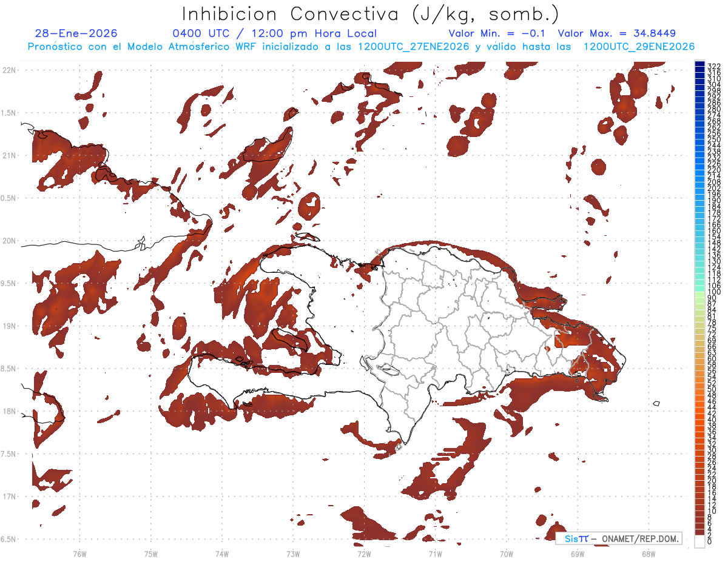728x562 pixels.
Task: Click the '17N' latitude label
Action: click(9, 497)
